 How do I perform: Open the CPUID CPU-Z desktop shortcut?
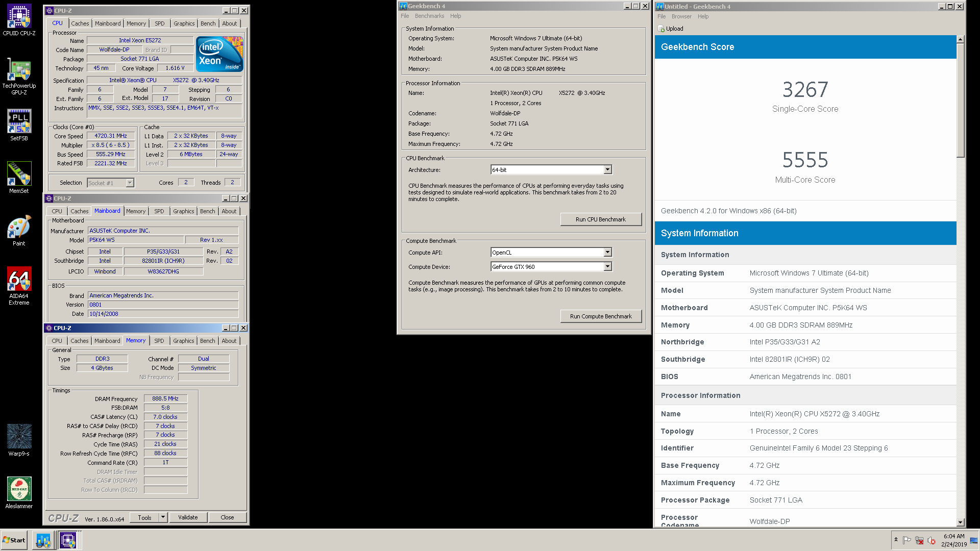click(19, 20)
